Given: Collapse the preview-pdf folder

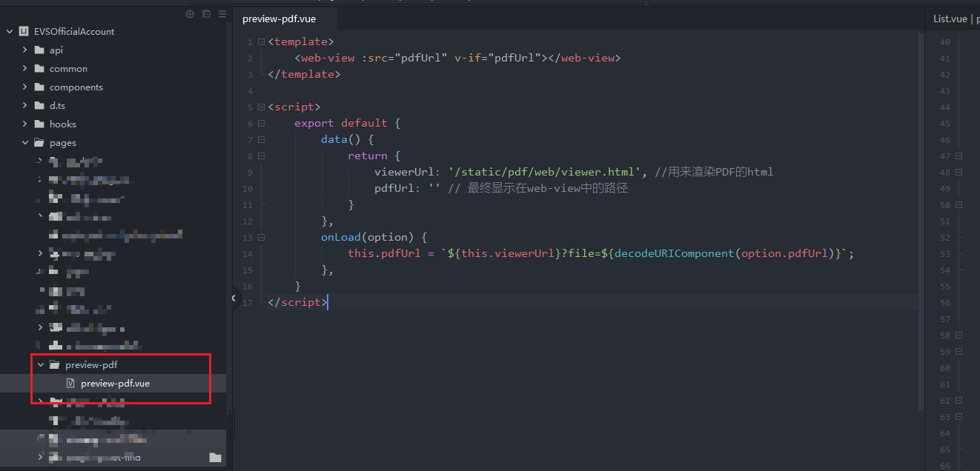Looking at the screenshot, I should 40,365.
